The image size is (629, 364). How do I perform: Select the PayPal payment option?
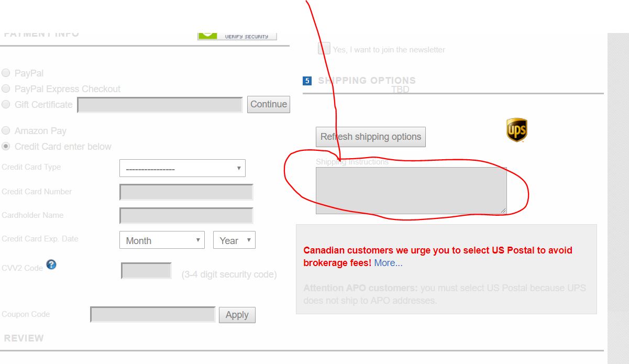point(6,73)
